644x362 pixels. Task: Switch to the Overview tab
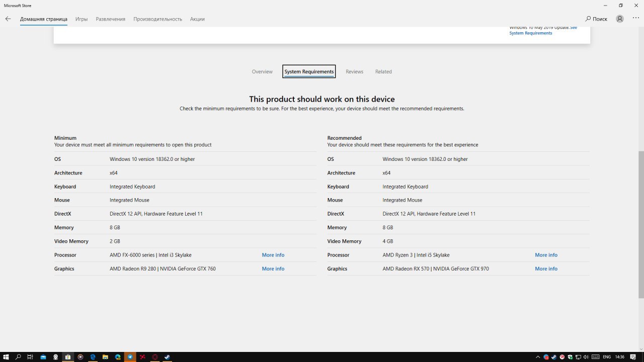tap(262, 71)
